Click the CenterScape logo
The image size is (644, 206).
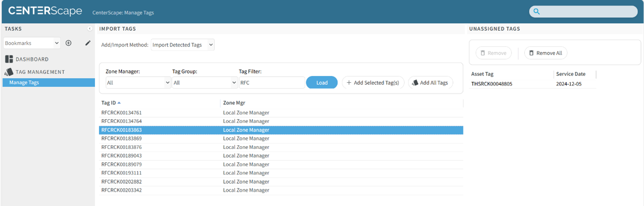45,11
